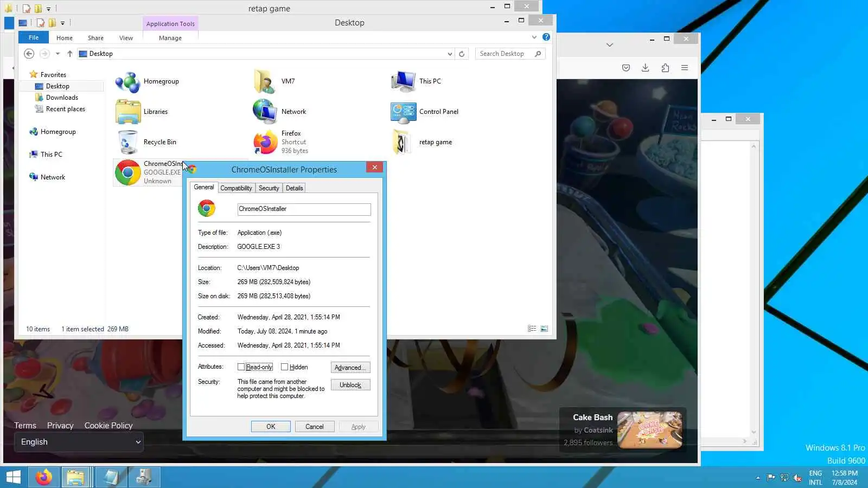The image size is (868, 488).
Task: Open the Cookie Policy link
Action: [x=108, y=426]
